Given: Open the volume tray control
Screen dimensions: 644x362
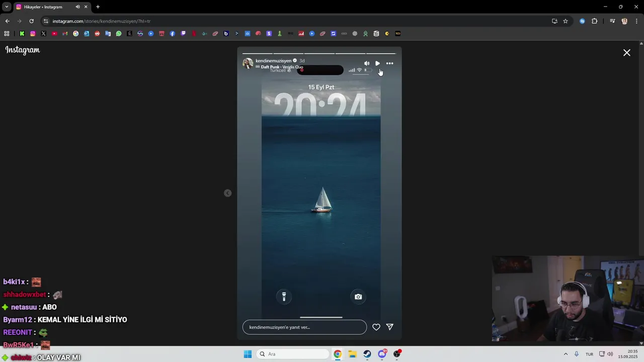Looking at the screenshot, I should [x=610, y=354].
